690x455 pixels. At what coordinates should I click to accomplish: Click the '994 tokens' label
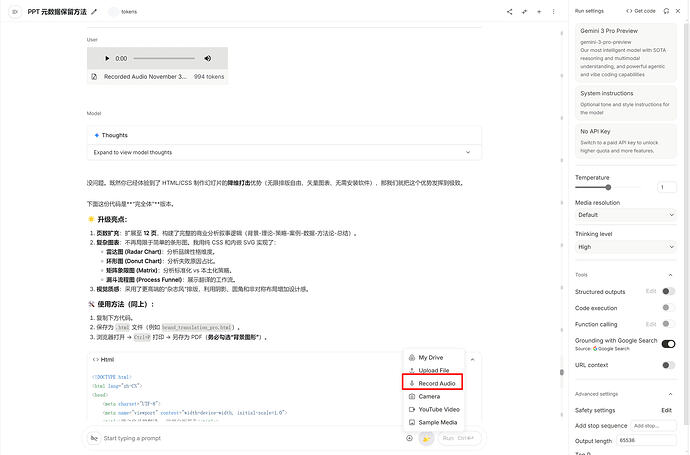click(209, 77)
